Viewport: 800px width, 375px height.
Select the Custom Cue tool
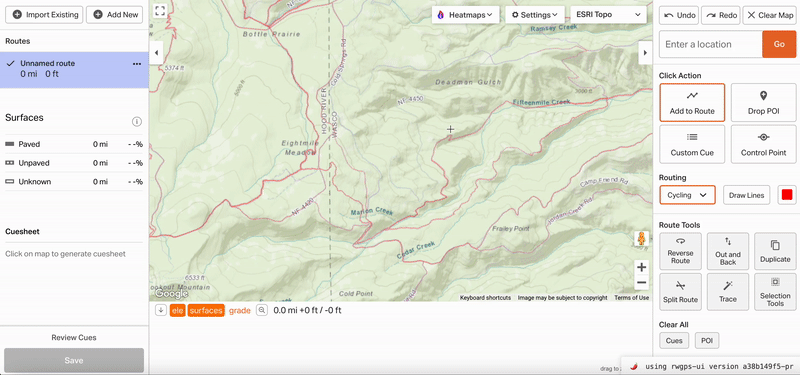[692, 144]
